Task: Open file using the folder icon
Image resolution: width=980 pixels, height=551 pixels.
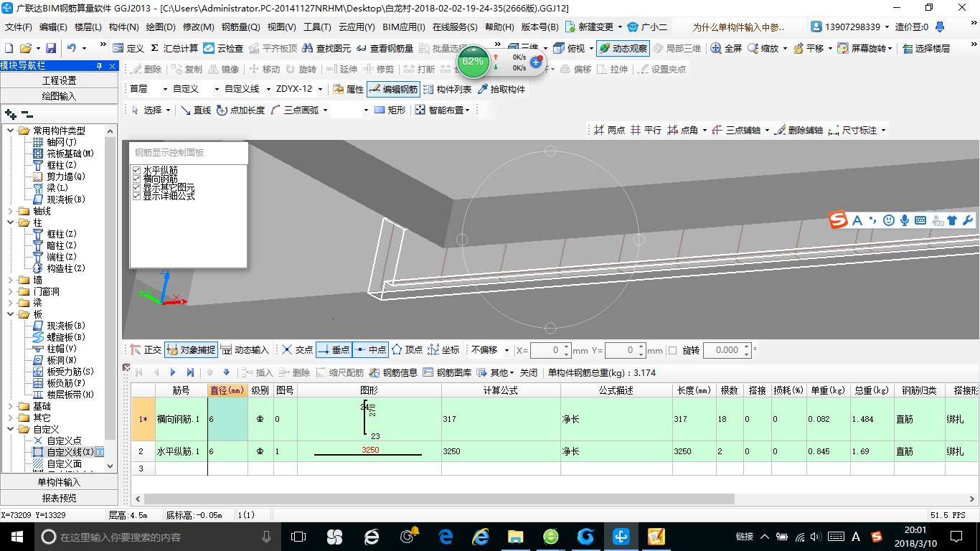Action: [x=25, y=48]
